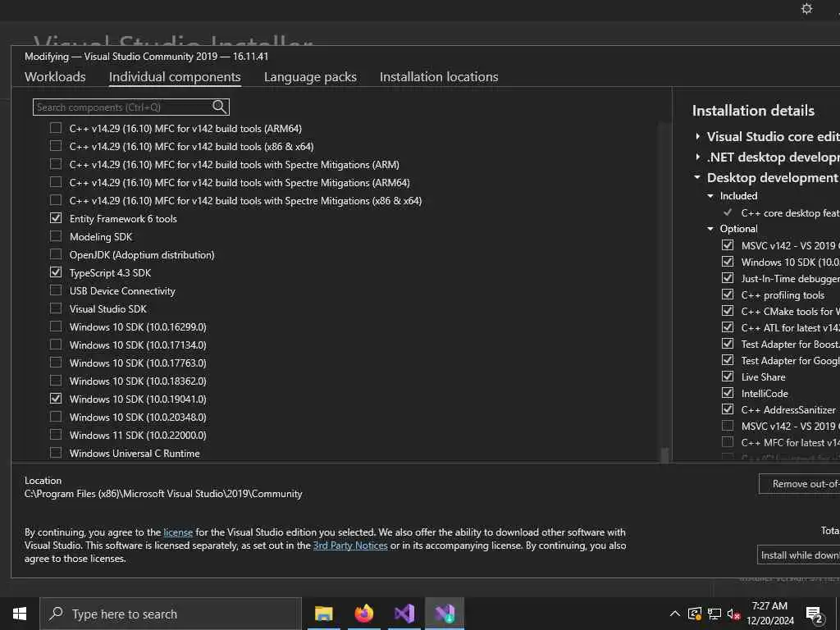This screenshot has height=630, width=840.
Task: Expand Visual Studio core editor section
Action: 697,137
